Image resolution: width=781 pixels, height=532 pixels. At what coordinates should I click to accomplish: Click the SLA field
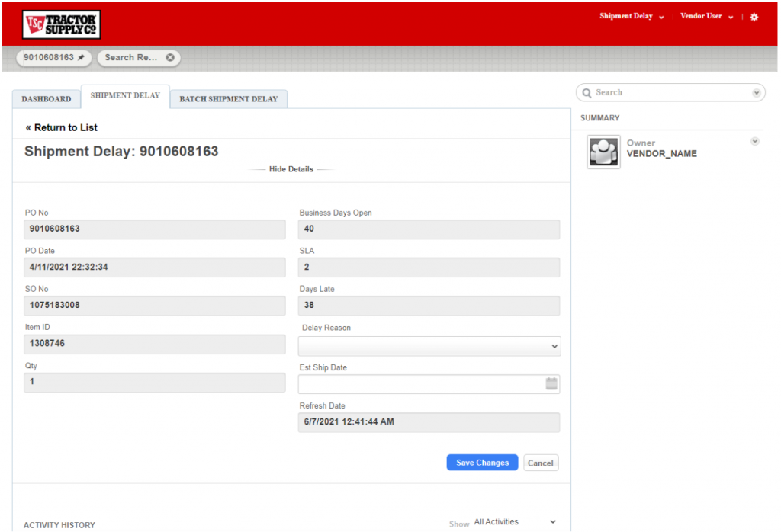point(429,268)
